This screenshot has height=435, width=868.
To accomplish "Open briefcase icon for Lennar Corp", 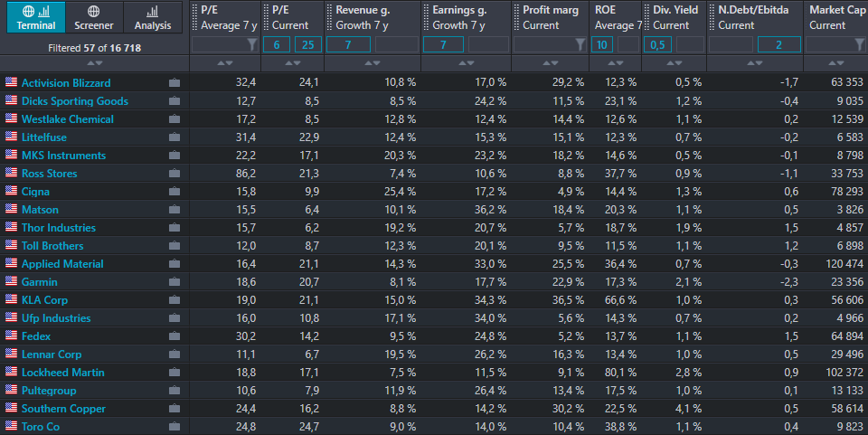I will pos(175,355).
